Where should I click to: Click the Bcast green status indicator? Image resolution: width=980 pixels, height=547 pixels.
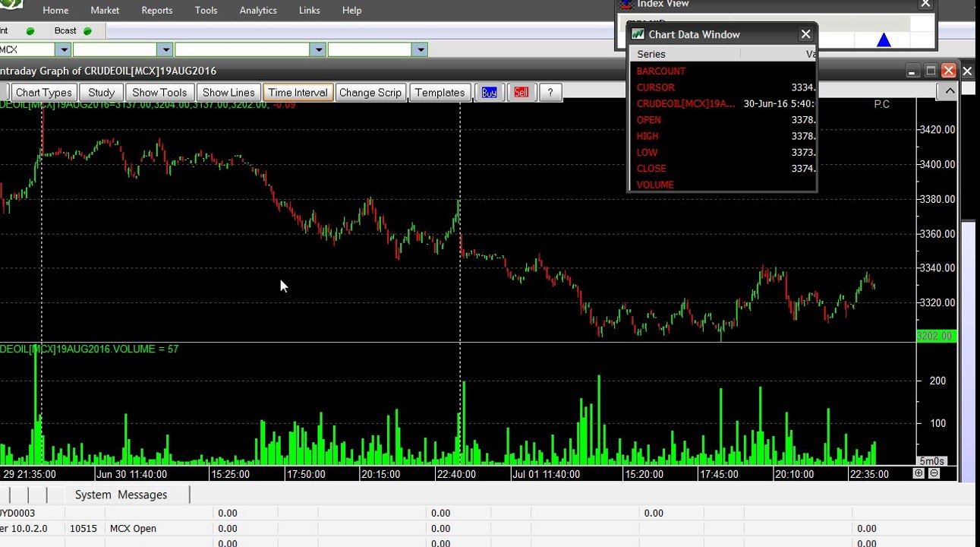click(87, 31)
